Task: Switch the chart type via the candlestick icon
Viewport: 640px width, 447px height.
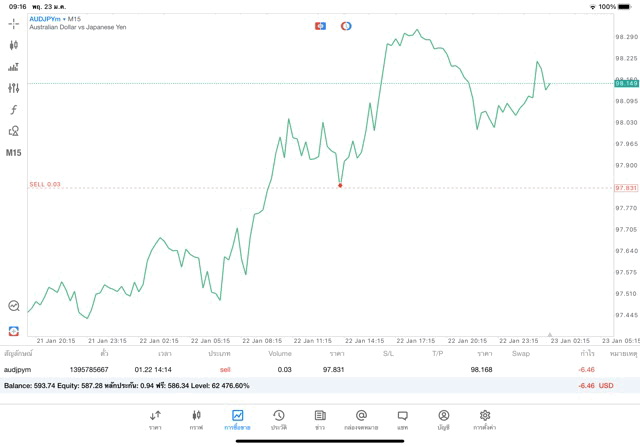Action: tap(13, 45)
